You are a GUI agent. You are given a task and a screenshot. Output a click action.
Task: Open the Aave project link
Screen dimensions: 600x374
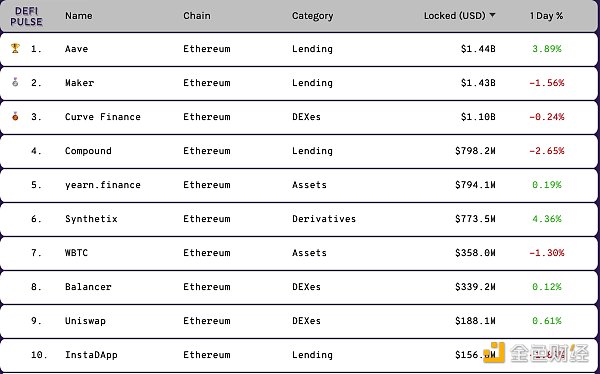coord(77,49)
